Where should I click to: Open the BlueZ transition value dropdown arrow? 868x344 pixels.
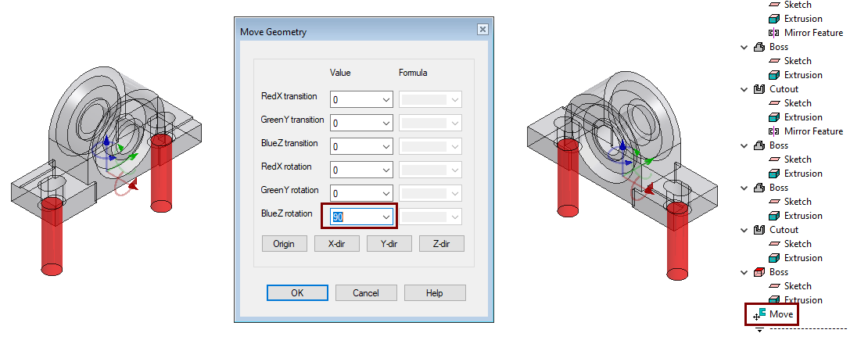coord(386,146)
